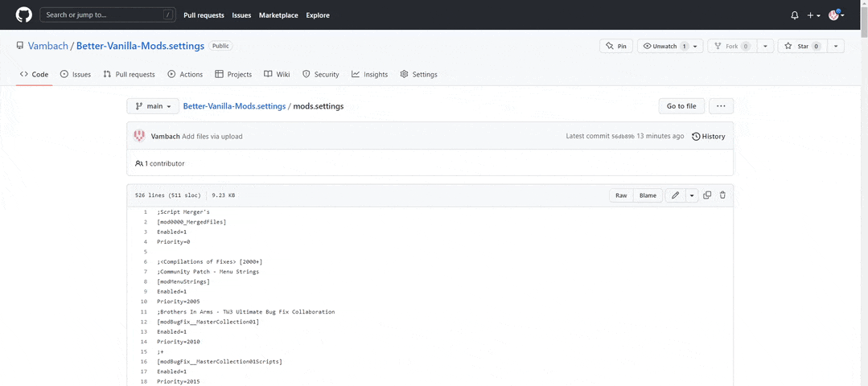This screenshot has height=386, width=868.
Task: Copy raw file contents icon
Action: pos(707,195)
